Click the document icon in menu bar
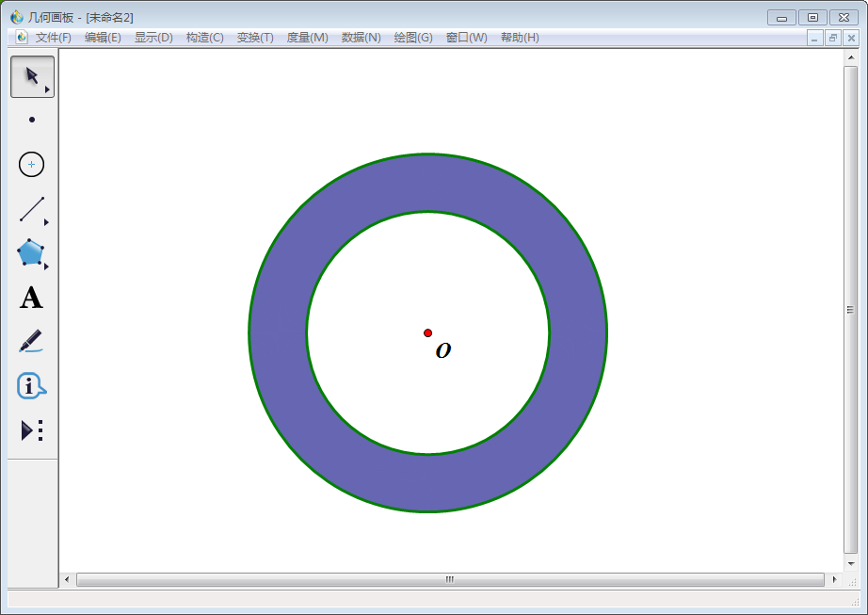 pyautogui.click(x=22, y=38)
